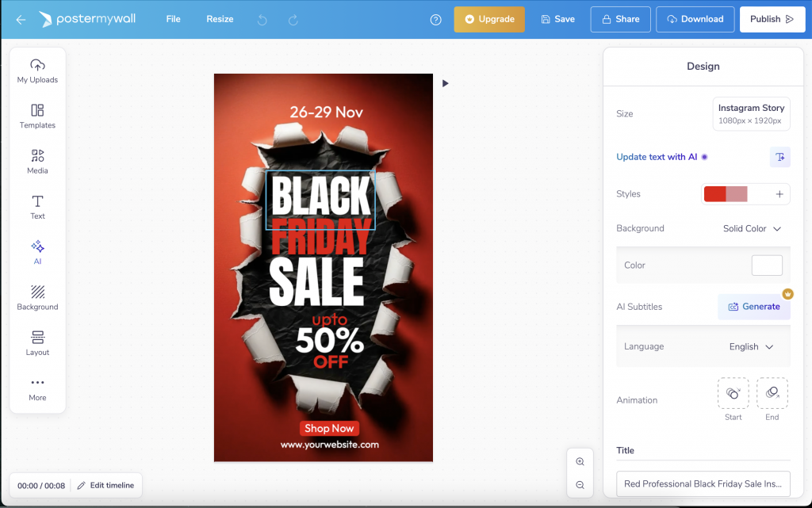Browse Templates in the sidebar
Image resolution: width=812 pixels, height=508 pixels.
pos(36,116)
